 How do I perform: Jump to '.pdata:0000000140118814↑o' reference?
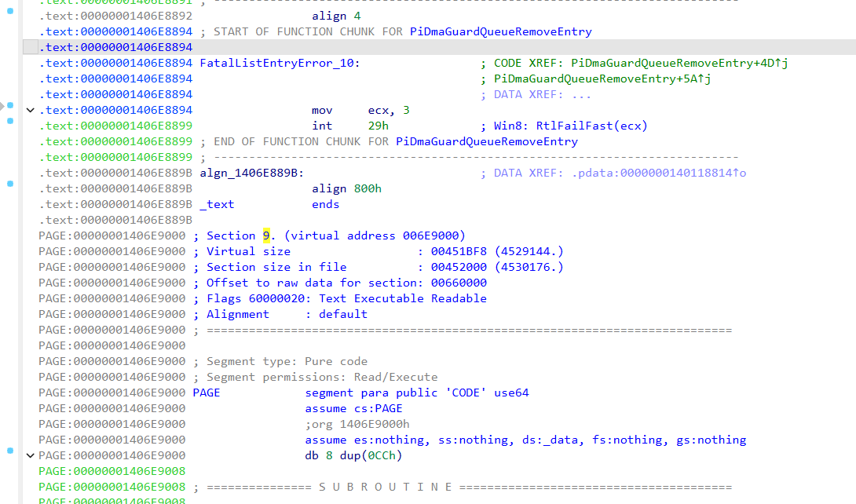659,173
